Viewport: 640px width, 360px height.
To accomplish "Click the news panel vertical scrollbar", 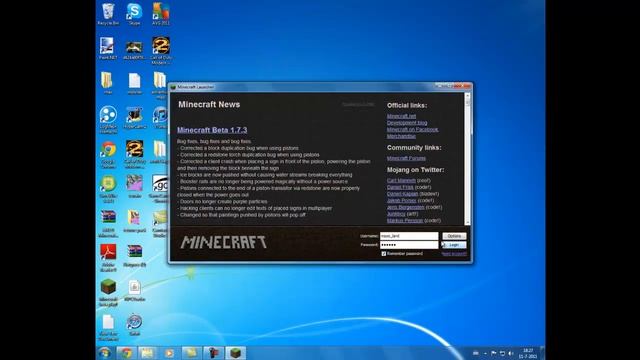I will click(x=468, y=159).
